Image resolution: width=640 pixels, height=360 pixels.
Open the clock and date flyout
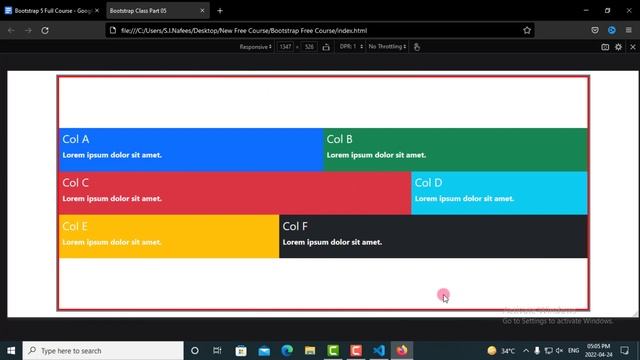[599, 351]
